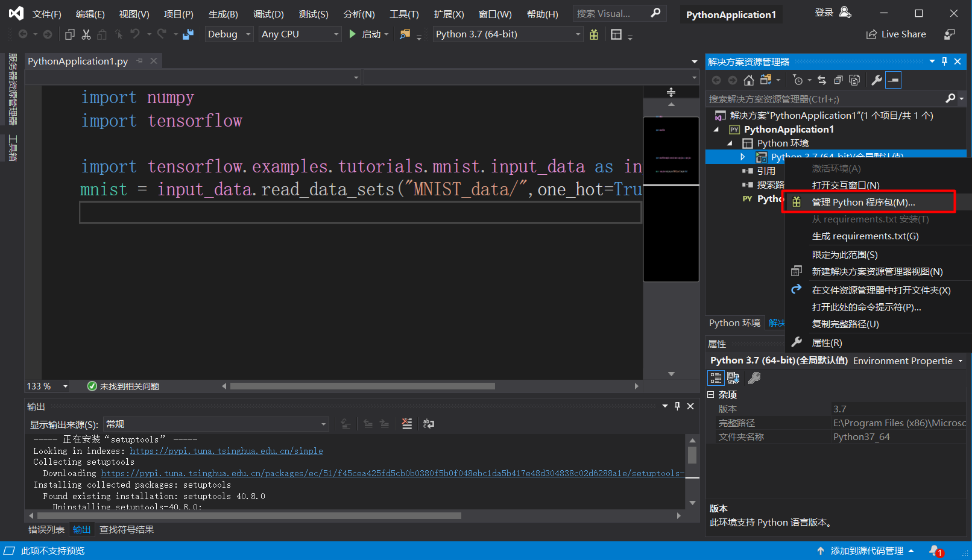Click the wrench properties icon in Solution Explorer

[877, 80]
